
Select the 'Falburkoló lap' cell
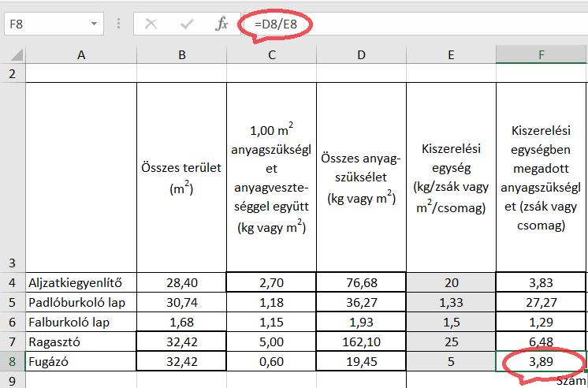pos(81,322)
